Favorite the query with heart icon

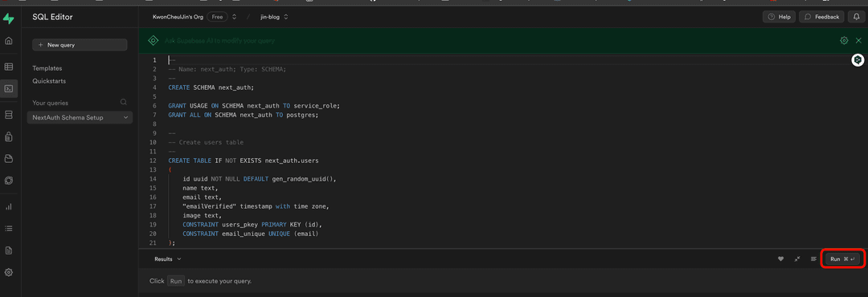[781, 258]
